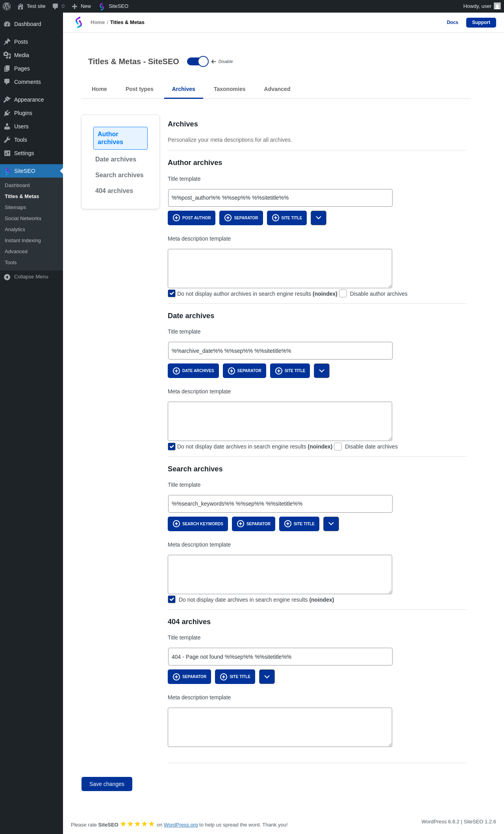The height and width of the screenshot is (834, 504).
Task: Toggle the Titles & Metas enable switch
Action: (x=198, y=61)
